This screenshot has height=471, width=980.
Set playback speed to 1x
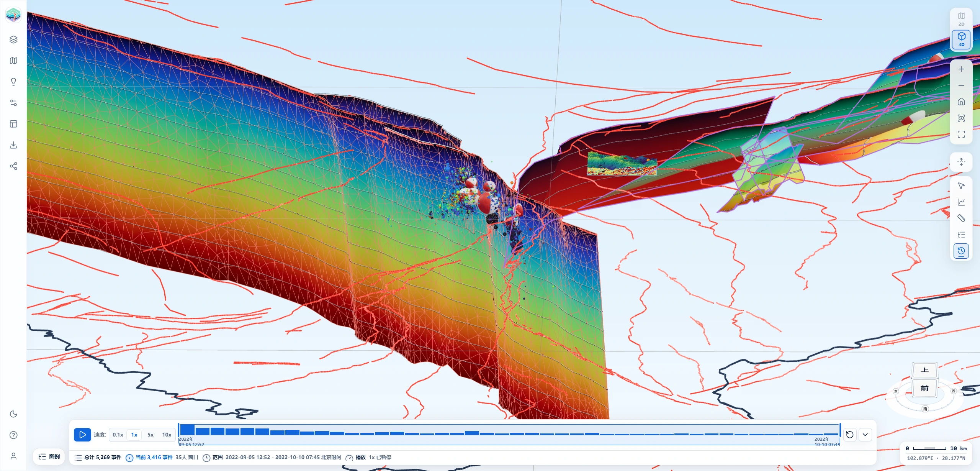tap(134, 435)
